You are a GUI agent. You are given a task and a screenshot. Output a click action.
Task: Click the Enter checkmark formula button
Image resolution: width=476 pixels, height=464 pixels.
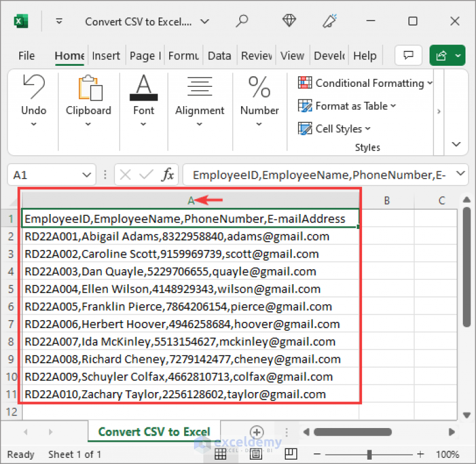click(x=146, y=175)
